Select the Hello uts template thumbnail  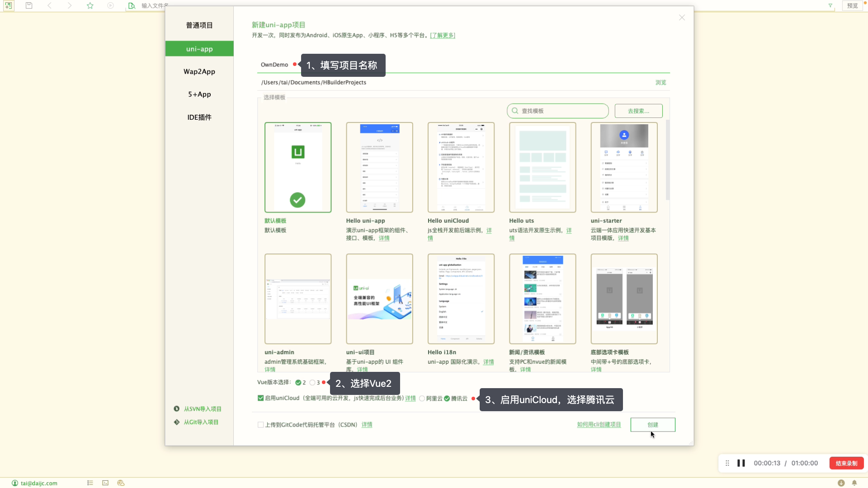[x=542, y=167]
